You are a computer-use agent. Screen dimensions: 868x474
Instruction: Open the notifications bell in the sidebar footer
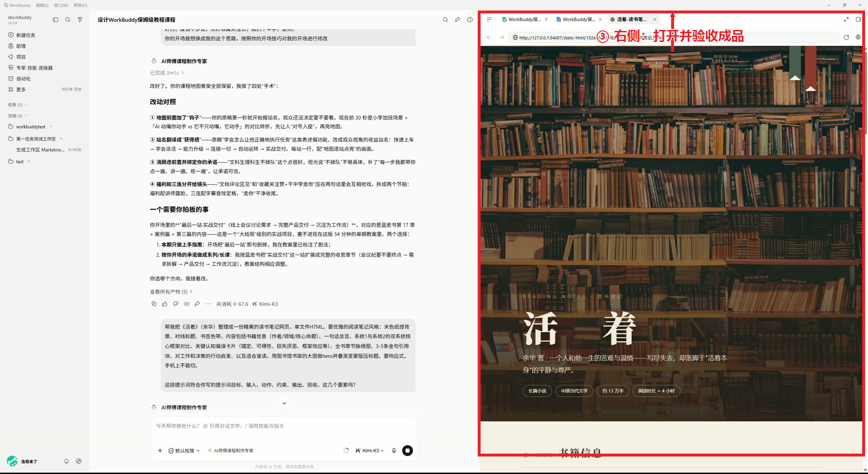(67, 461)
